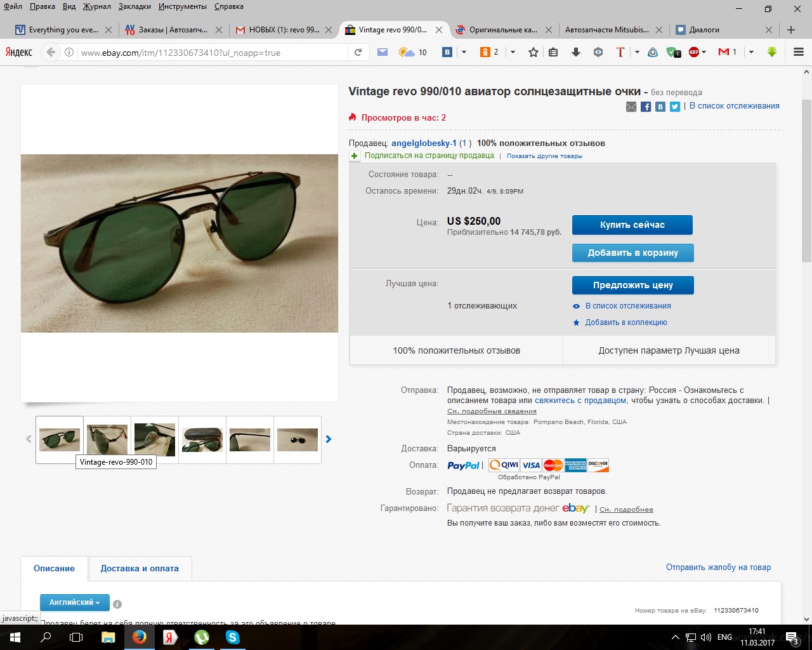The image size is (812, 650).
Task: Expand the Odnoklassniki button dropdown arrow
Action: [513, 53]
